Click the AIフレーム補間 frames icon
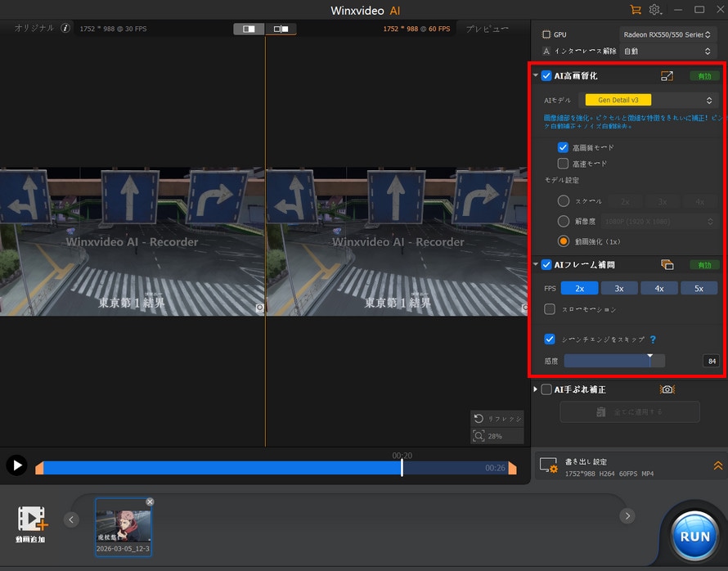Image resolution: width=728 pixels, height=571 pixels. [x=667, y=265]
